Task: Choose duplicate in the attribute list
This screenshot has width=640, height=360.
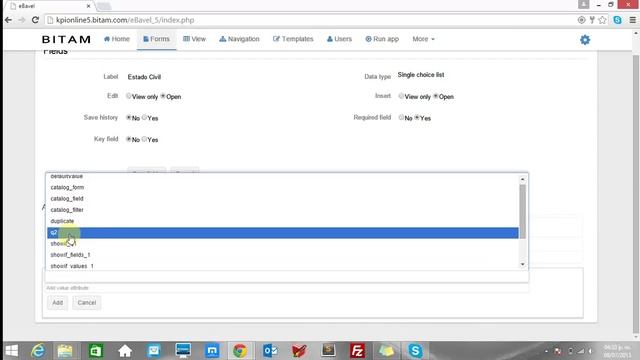Action: [283, 221]
